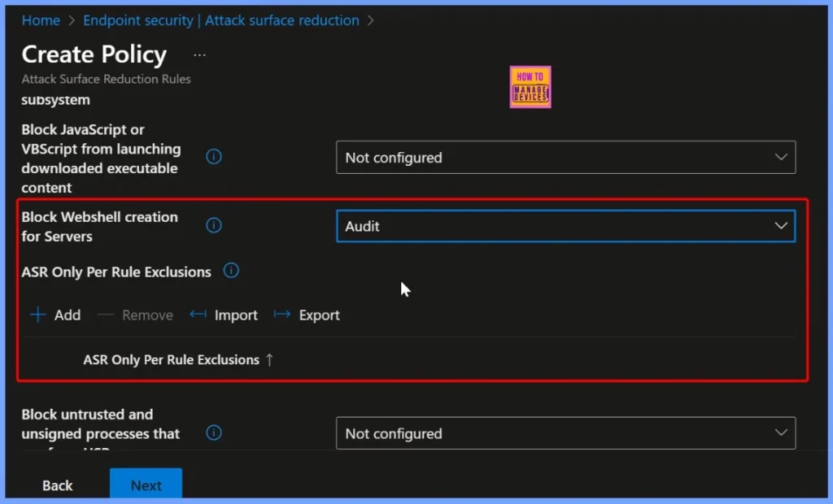Screen dimensions: 833x504
Task: Show info for Block Webshell creation for Servers
Action: [x=214, y=226]
